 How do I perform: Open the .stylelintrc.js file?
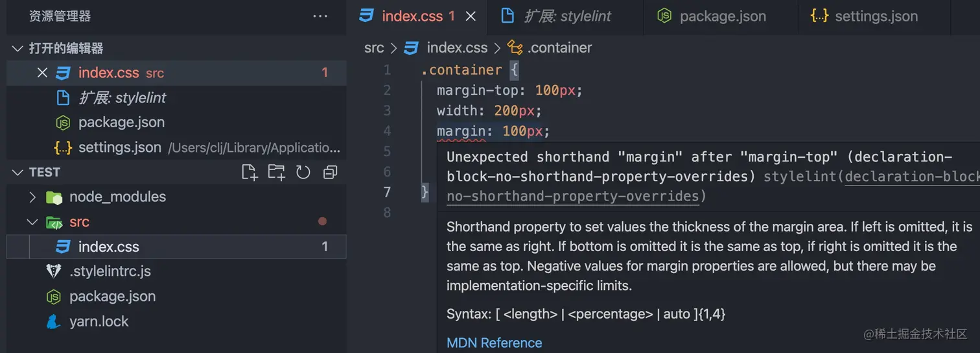coord(176,271)
